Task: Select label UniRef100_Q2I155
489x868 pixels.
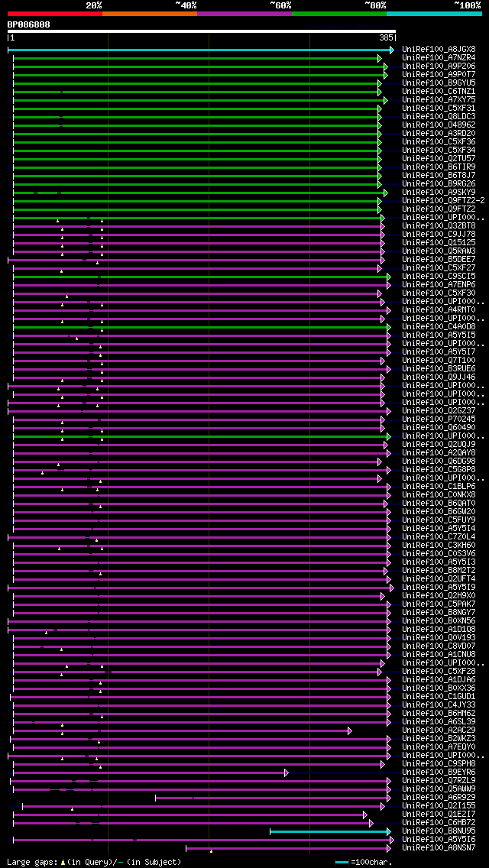Action: click(x=439, y=806)
